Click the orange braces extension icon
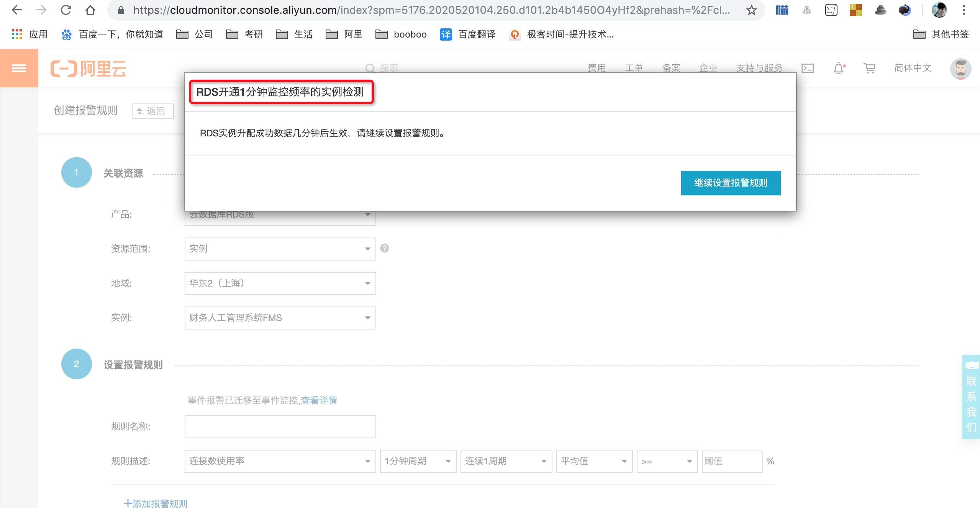The height and width of the screenshot is (508, 980). pyautogui.click(x=856, y=10)
